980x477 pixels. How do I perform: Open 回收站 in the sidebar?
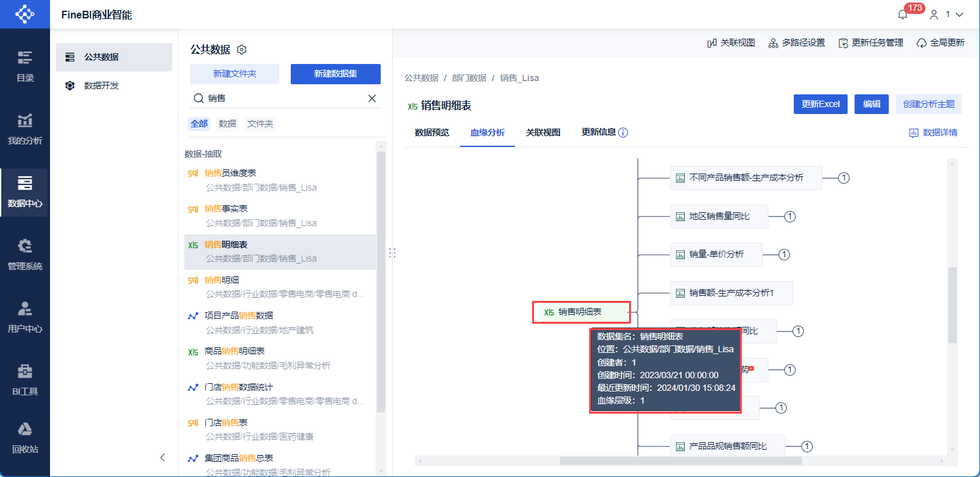25,438
